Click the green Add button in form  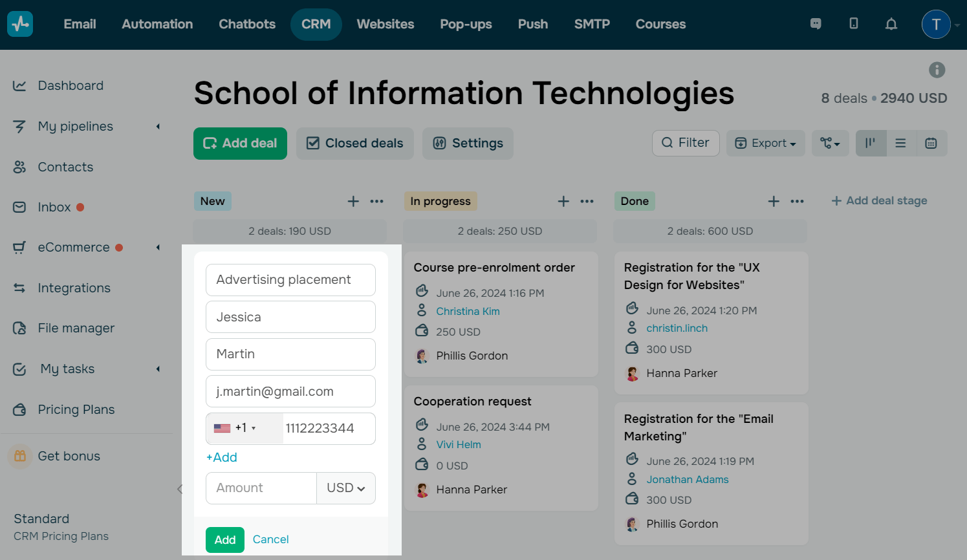pos(224,540)
